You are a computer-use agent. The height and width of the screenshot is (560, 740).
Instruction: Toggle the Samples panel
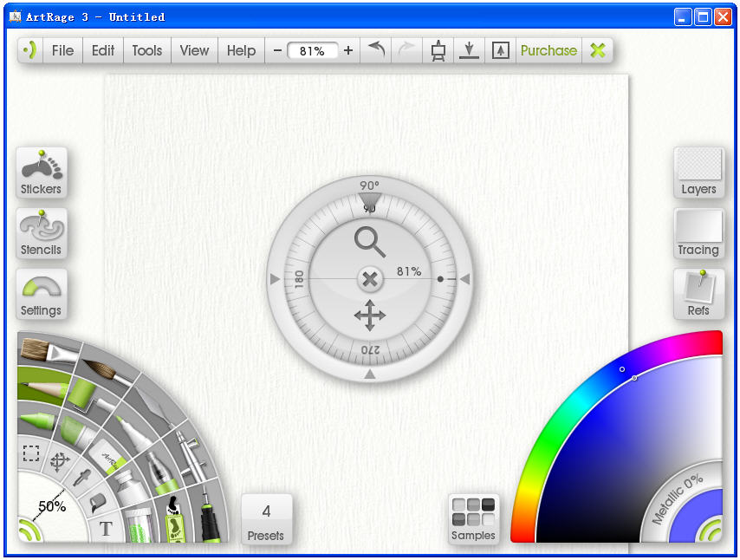473,520
